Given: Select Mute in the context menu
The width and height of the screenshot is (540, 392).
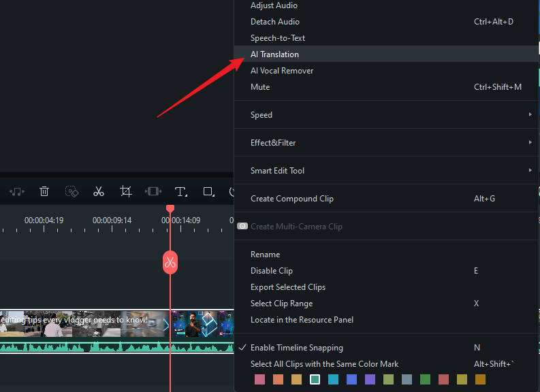Looking at the screenshot, I should (x=386, y=86).
